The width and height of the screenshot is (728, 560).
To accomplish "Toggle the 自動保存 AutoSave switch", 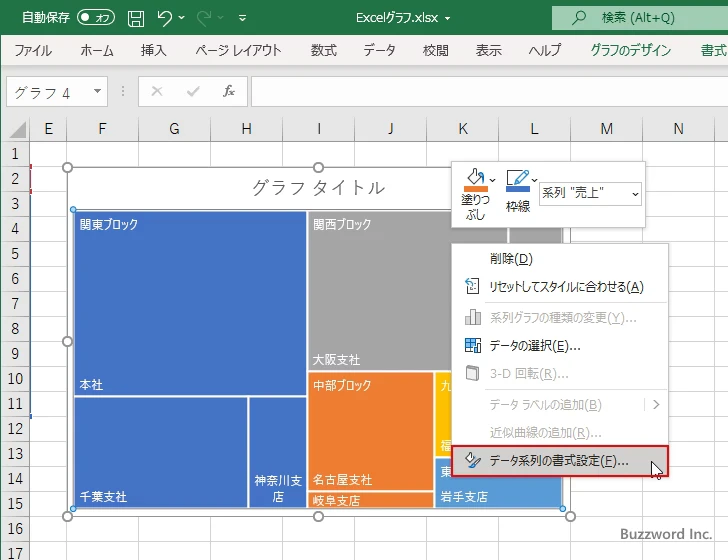I will (96, 18).
